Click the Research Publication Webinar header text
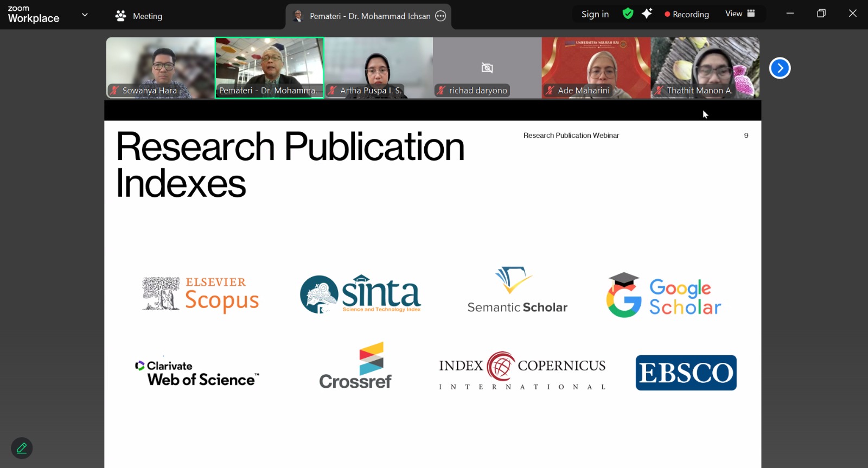 tap(571, 136)
